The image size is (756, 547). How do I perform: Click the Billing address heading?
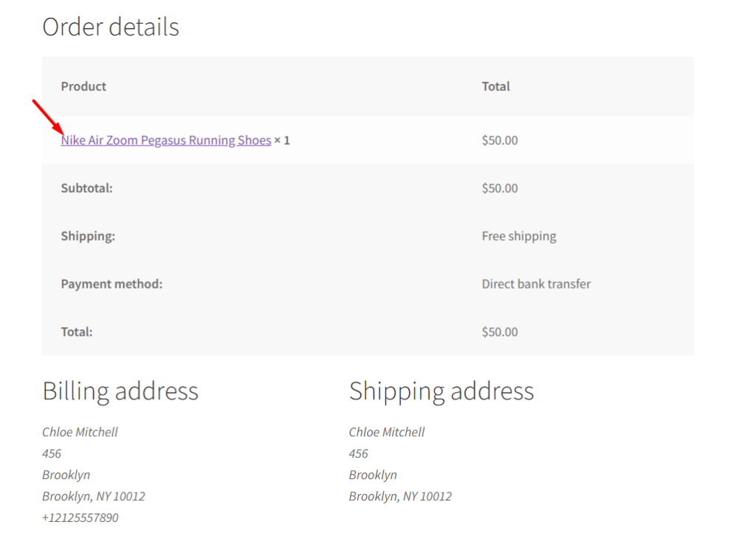pyautogui.click(x=120, y=391)
